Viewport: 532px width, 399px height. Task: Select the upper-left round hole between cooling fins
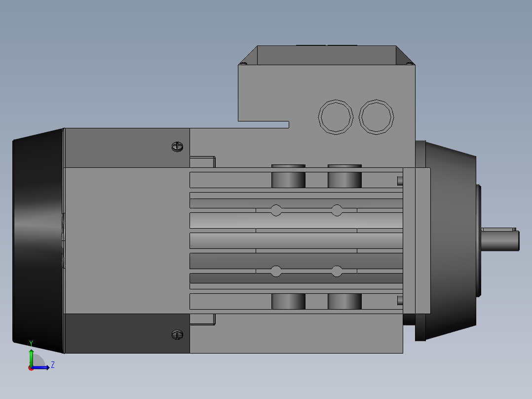[276, 210]
